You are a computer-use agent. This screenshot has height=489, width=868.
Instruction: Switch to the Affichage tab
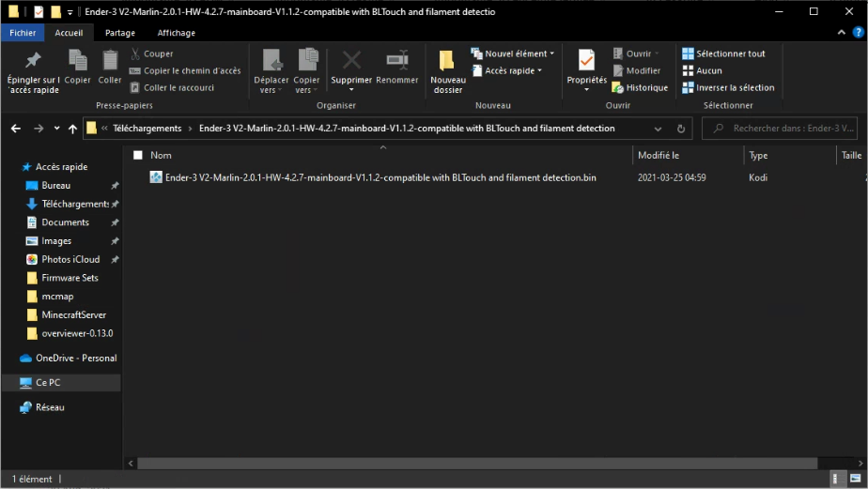176,33
